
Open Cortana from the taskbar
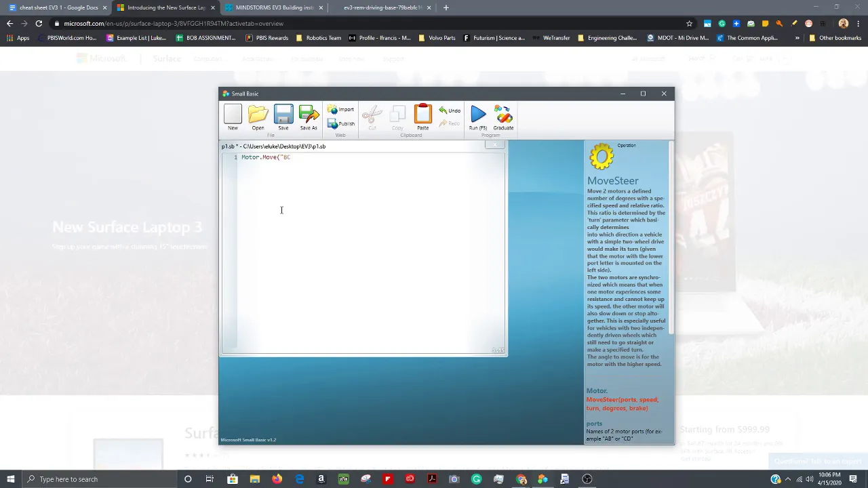coord(188,479)
